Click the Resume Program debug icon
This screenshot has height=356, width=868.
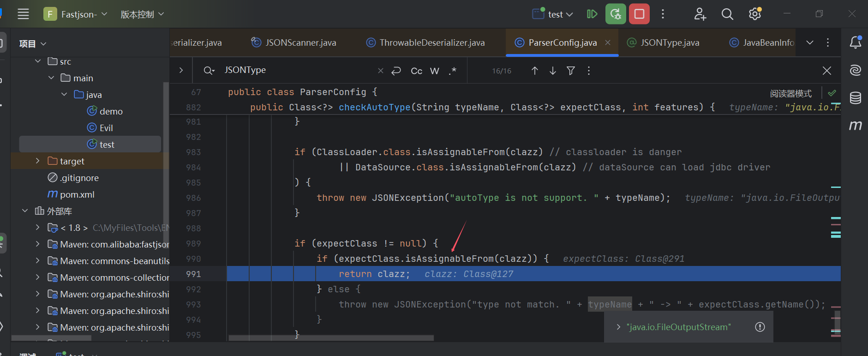(592, 14)
